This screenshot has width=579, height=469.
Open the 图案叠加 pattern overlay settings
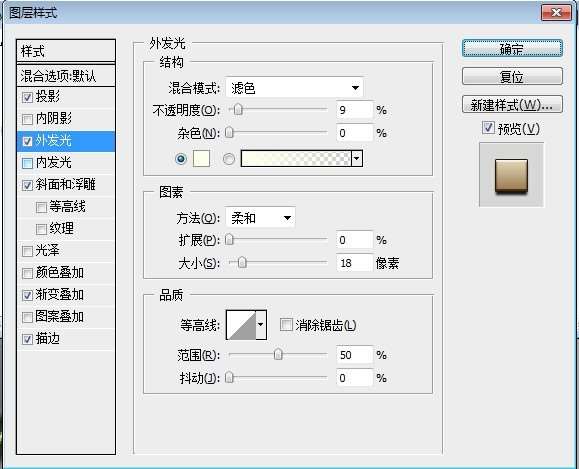click(60, 316)
